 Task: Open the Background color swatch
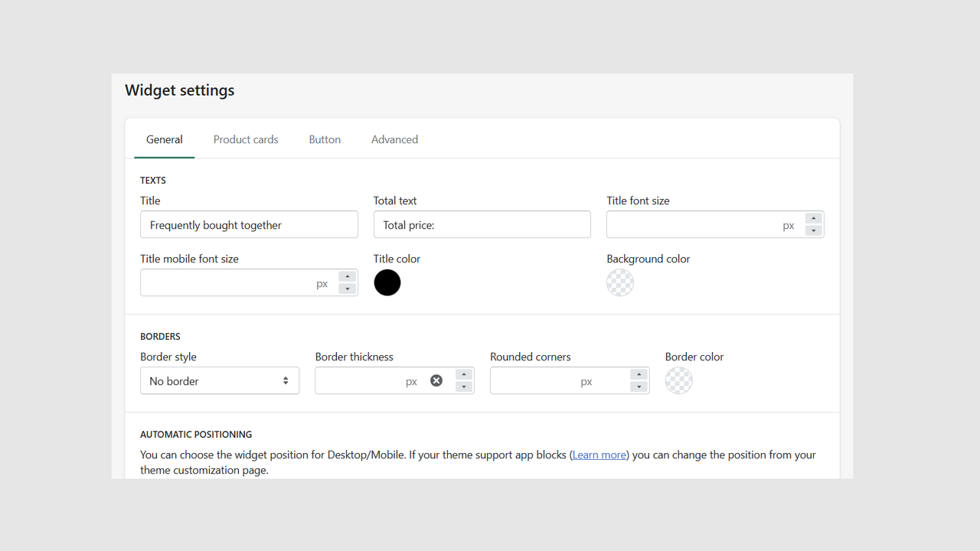click(x=620, y=282)
